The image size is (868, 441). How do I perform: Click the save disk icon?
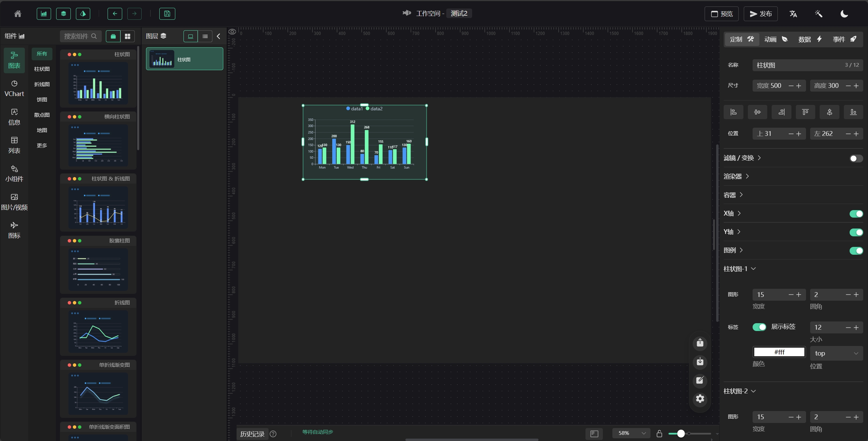(167, 14)
